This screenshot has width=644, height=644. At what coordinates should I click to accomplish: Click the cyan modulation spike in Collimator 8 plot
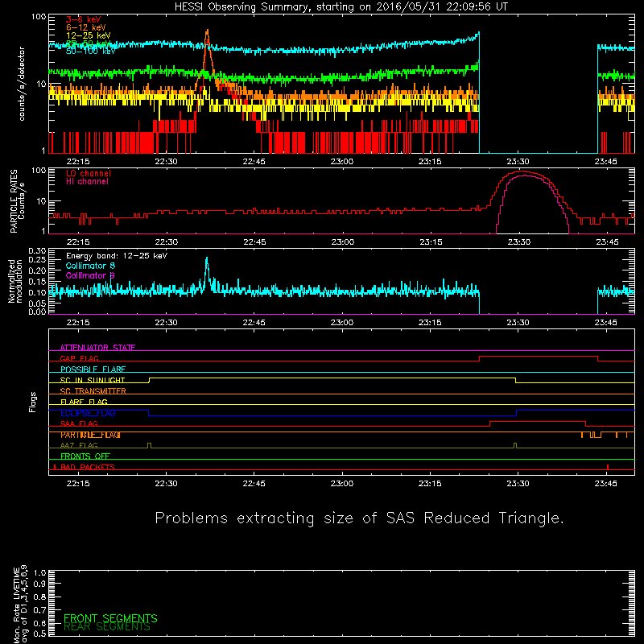[207, 259]
